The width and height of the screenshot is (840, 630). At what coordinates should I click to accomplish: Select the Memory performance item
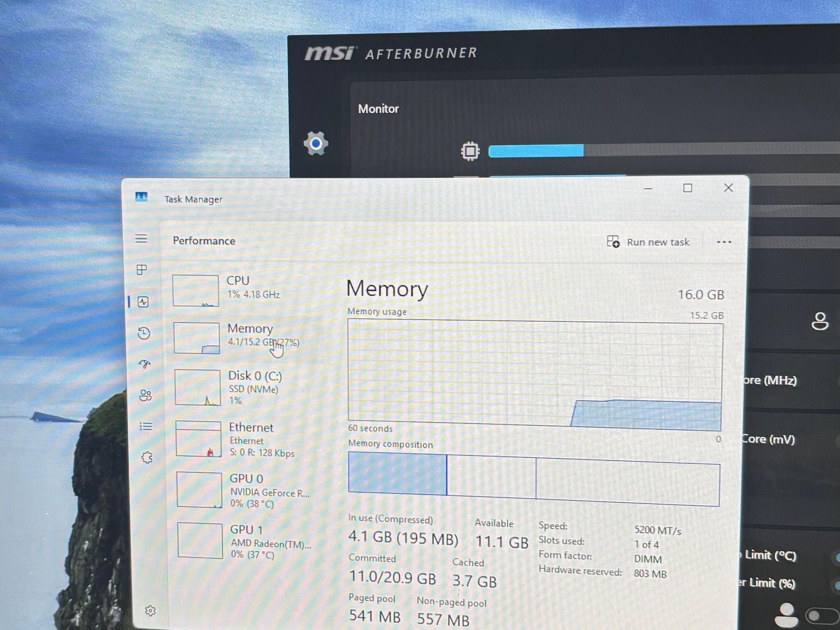pyautogui.click(x=245, y=338)
